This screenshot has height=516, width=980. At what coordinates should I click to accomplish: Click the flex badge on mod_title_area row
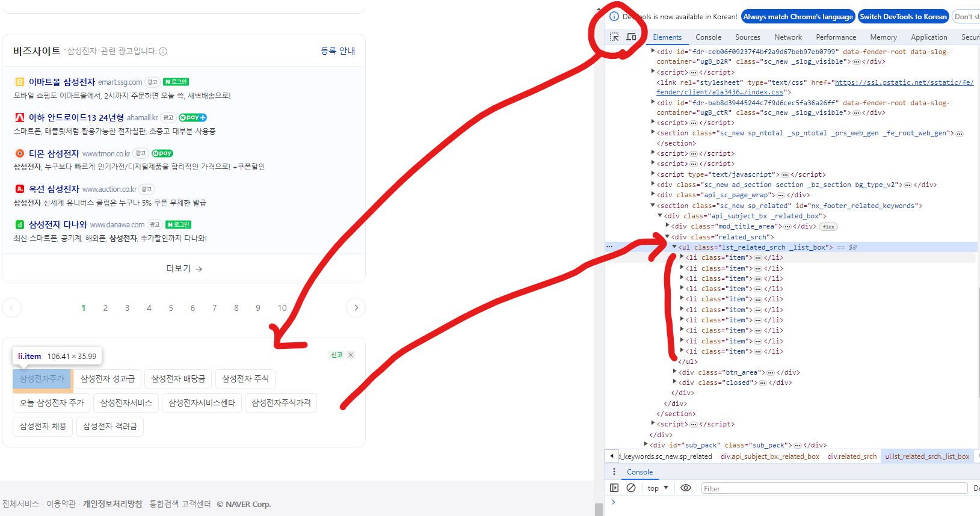[829, 227]
